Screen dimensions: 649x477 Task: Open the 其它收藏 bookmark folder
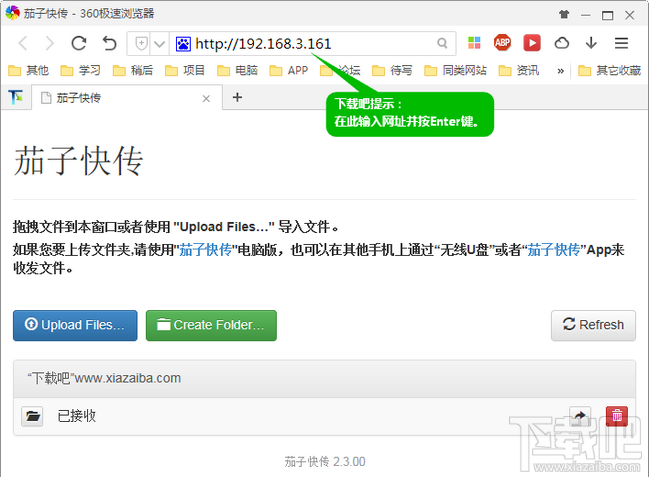pyautogui.click(x=609, y=70)
